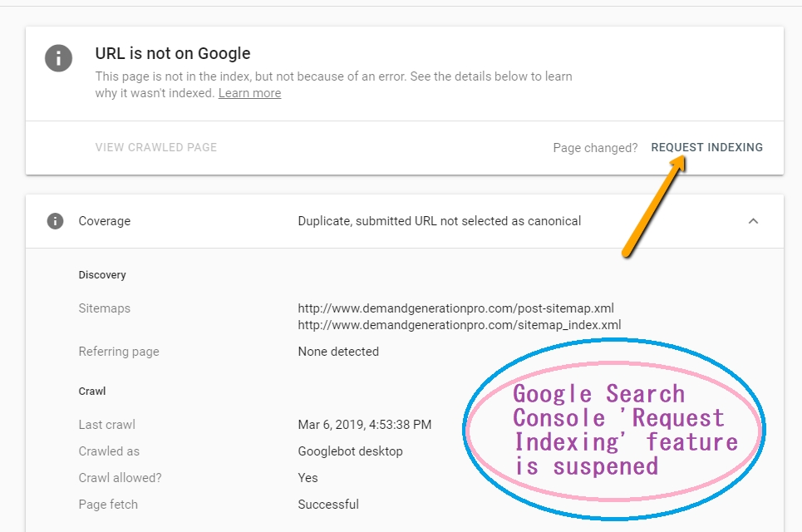Image resolution: width=802 pixels, height=532 pixels.
Task: Click the orange arrow annotation
Action: (654, 206)
